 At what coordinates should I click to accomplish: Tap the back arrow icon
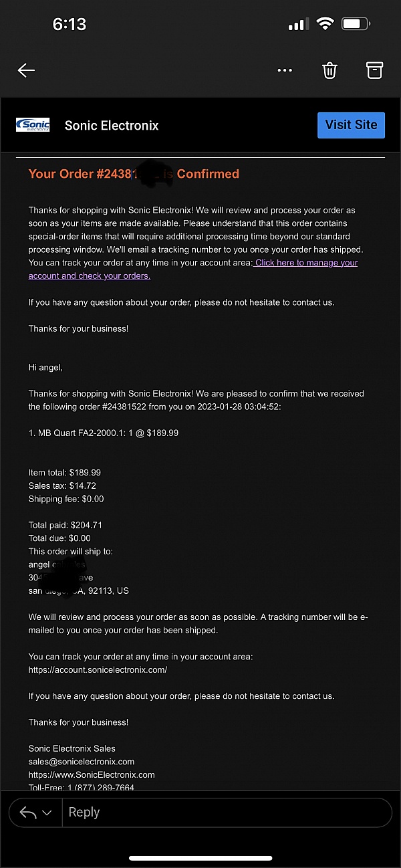pos(26,70)
